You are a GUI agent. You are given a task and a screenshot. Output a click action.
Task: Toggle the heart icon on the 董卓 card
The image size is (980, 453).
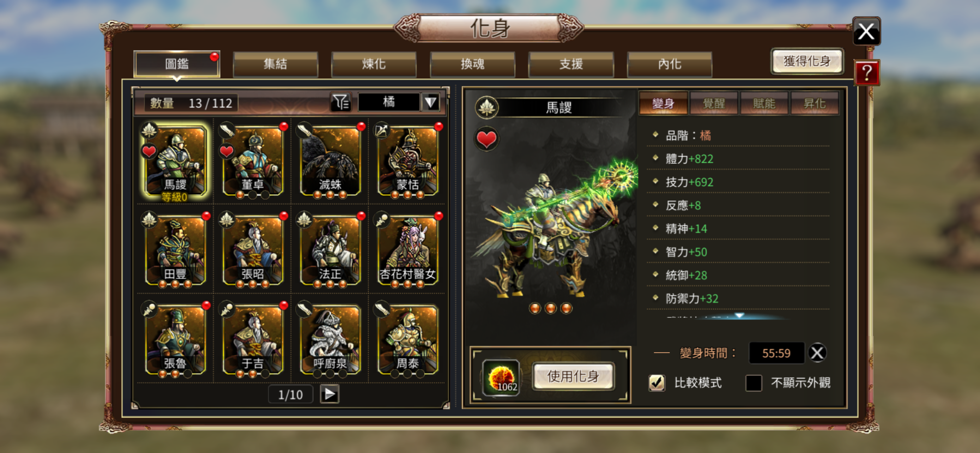point(227,151)
